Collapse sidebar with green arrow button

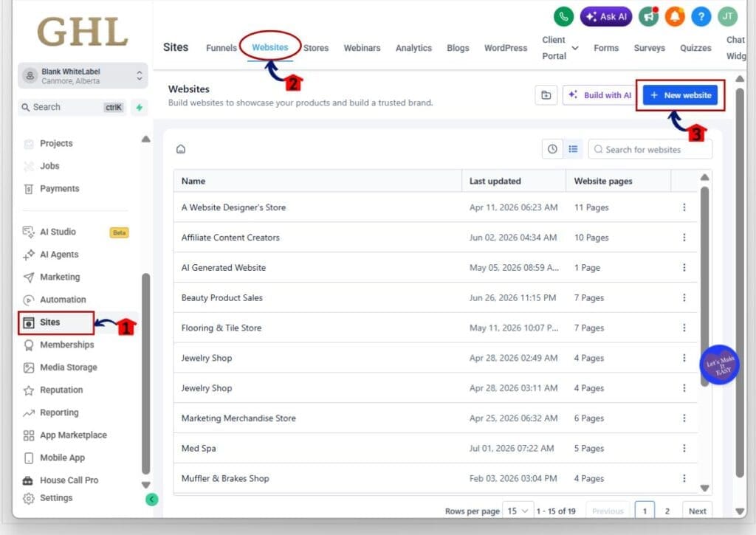[x=151, y=500]
